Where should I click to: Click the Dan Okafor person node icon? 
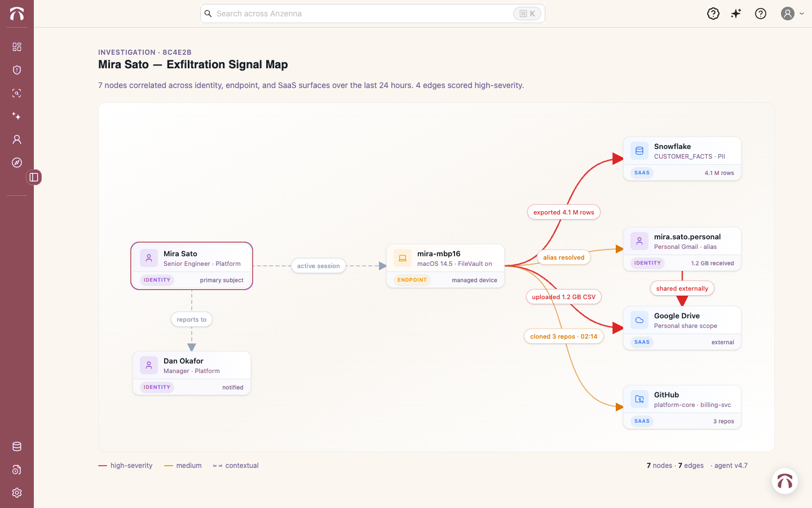[x=149, y=365]
